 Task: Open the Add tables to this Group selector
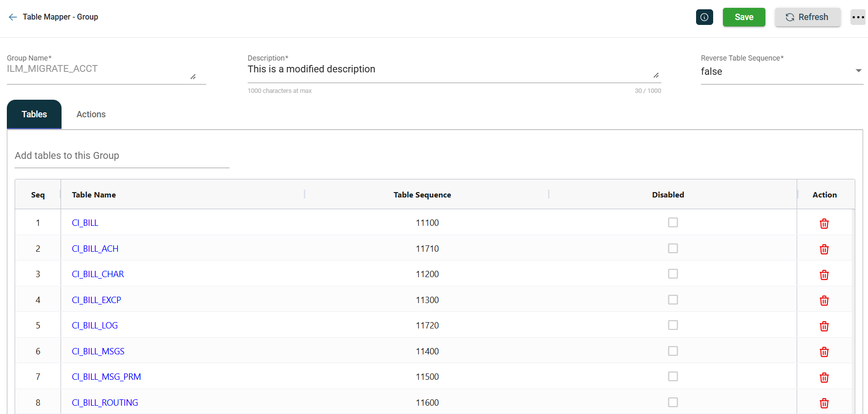coord(122,156)
